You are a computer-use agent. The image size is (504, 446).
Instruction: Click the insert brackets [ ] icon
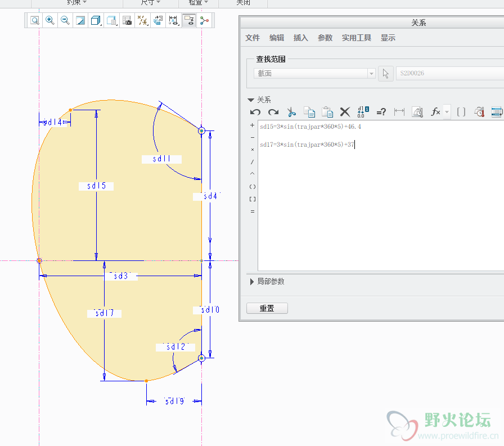pyautogui.click(x=461, y=112)
